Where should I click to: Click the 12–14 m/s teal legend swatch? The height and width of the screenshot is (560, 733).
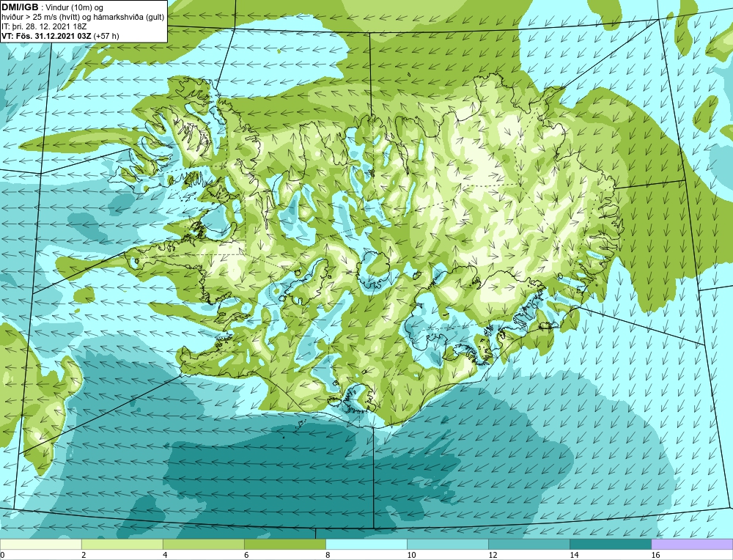pyautogui.click(x=528, y=544)
